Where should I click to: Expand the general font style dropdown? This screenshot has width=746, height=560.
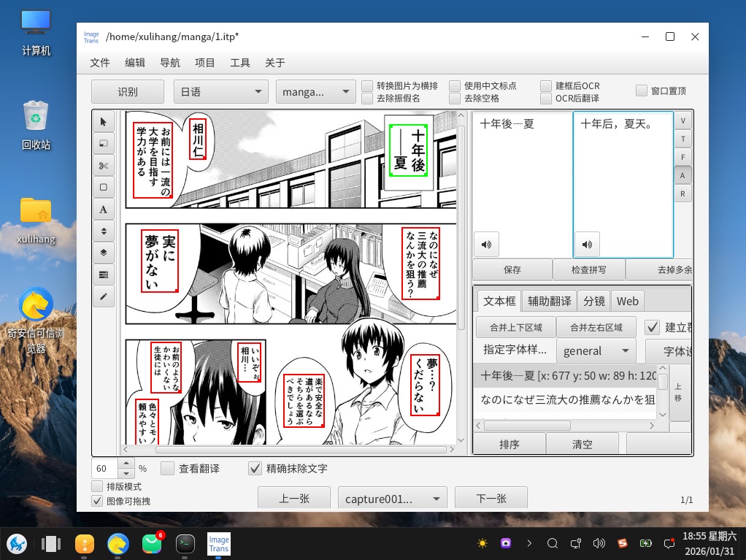pyautogui.click(x=596, y=350)
